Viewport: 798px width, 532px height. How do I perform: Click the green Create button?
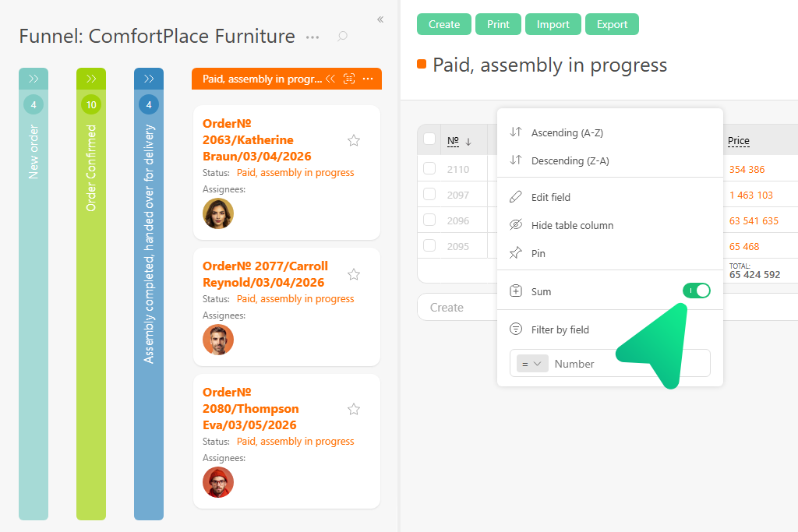pyautogui.click(x=443, y=24)
